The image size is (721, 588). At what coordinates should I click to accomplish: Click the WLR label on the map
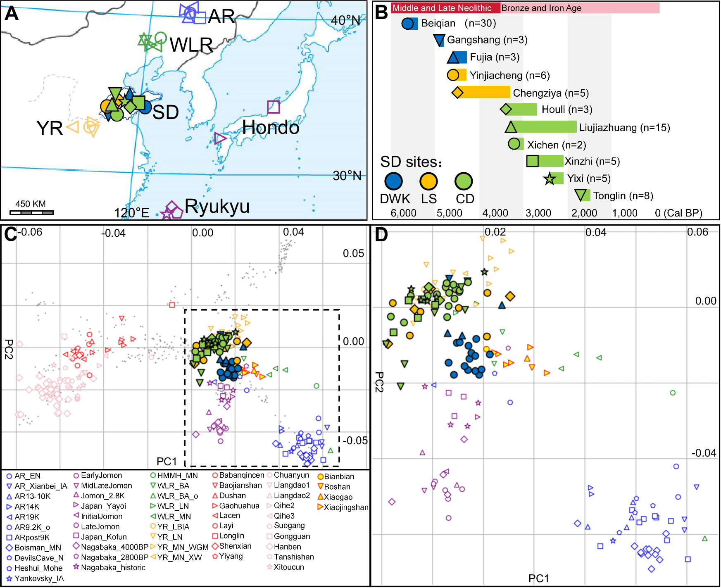pyautogui.click(x=191, y=45)
